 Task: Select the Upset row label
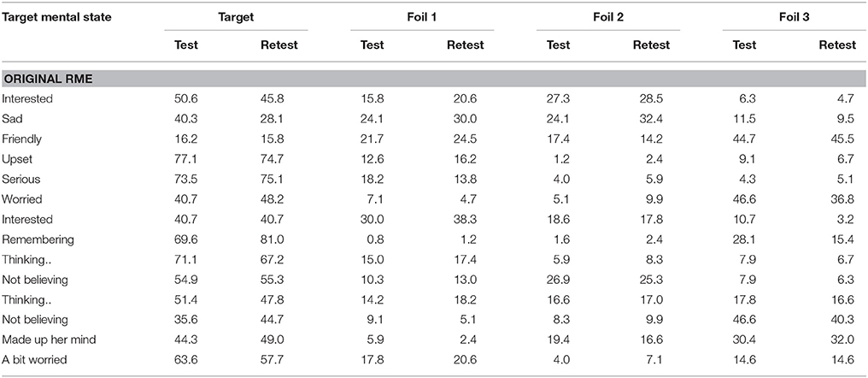tap(17, 159)
